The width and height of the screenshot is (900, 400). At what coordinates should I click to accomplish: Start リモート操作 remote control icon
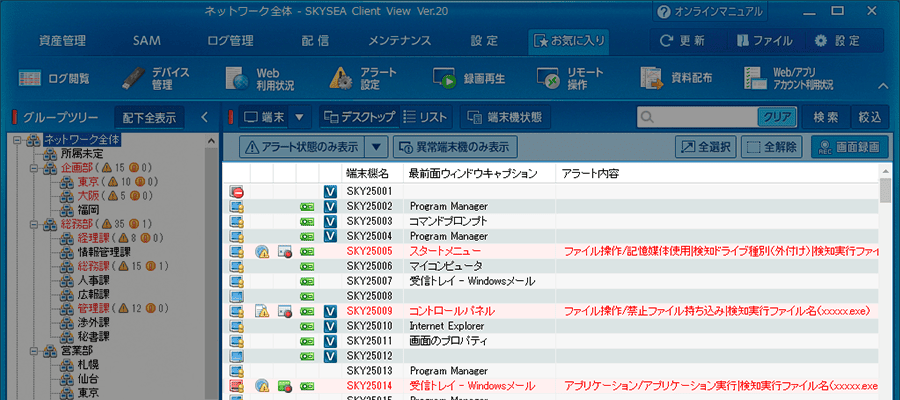click(548, 79)
